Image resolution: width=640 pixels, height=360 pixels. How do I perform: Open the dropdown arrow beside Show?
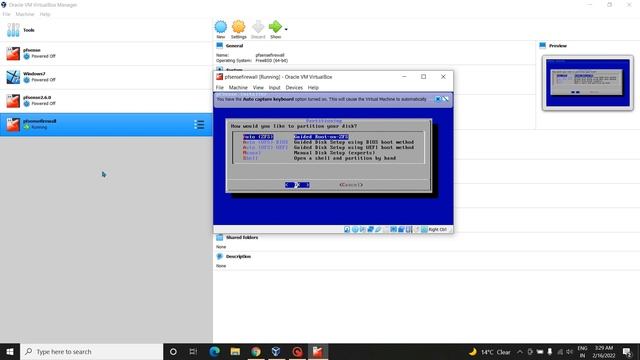click(286, 29)
